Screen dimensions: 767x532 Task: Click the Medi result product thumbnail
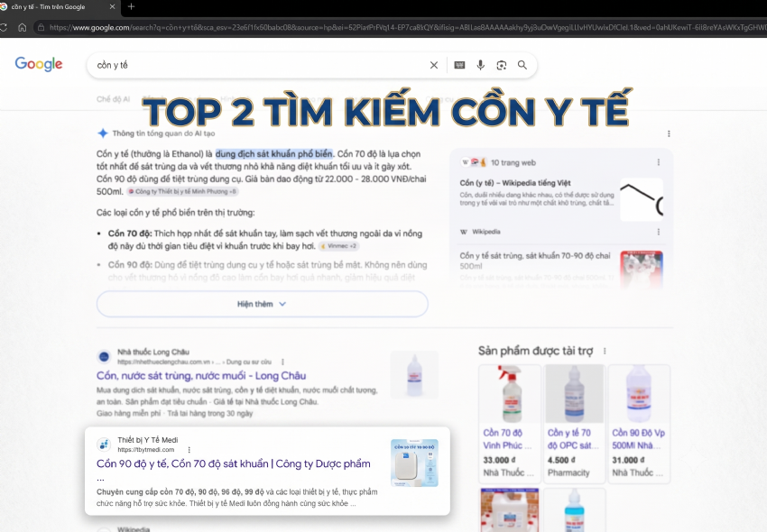414,463
